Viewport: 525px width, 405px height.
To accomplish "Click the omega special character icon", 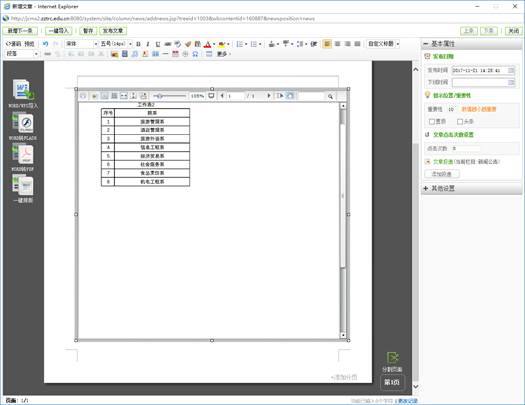I will (196, 54).
